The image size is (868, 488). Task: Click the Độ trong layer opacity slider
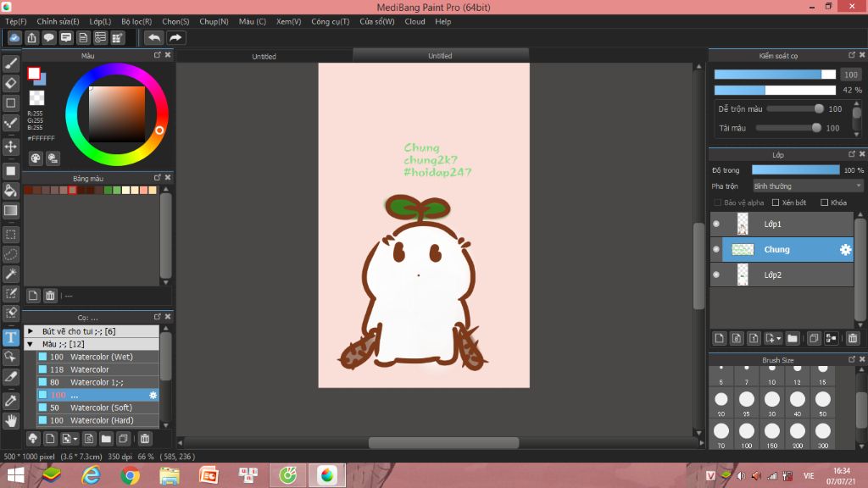click(x=795, y=169)
